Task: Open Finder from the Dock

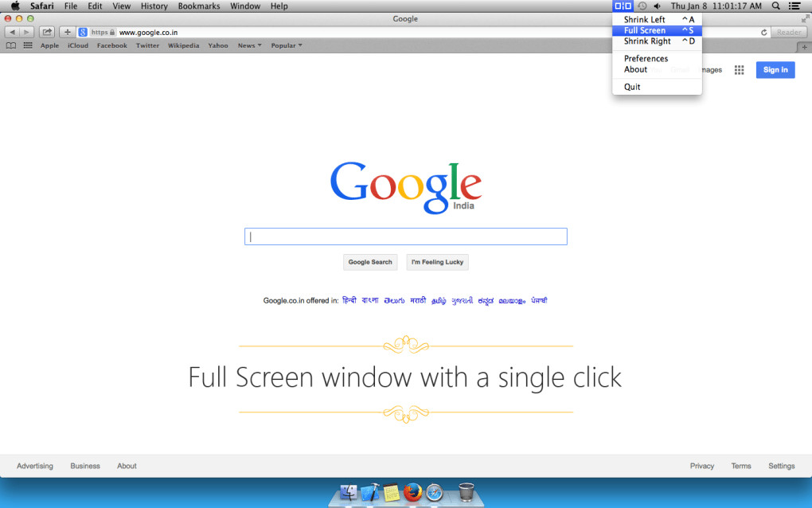Action: 348,492
